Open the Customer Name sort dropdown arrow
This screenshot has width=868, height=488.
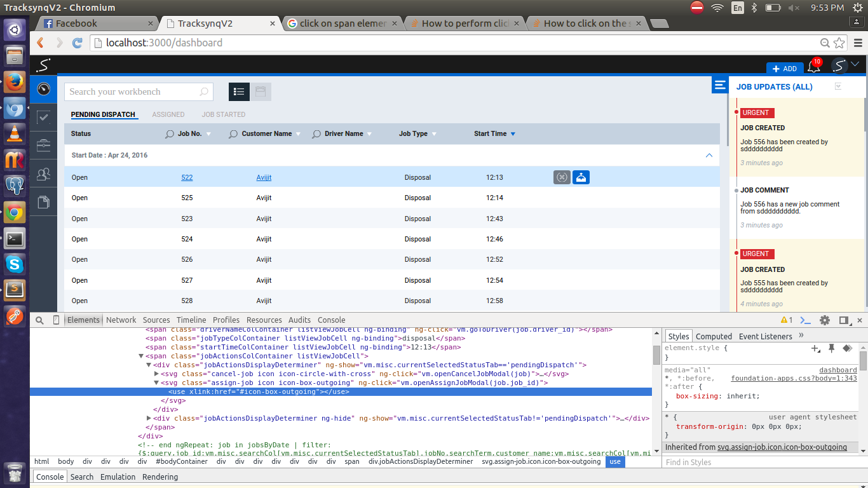298,134
